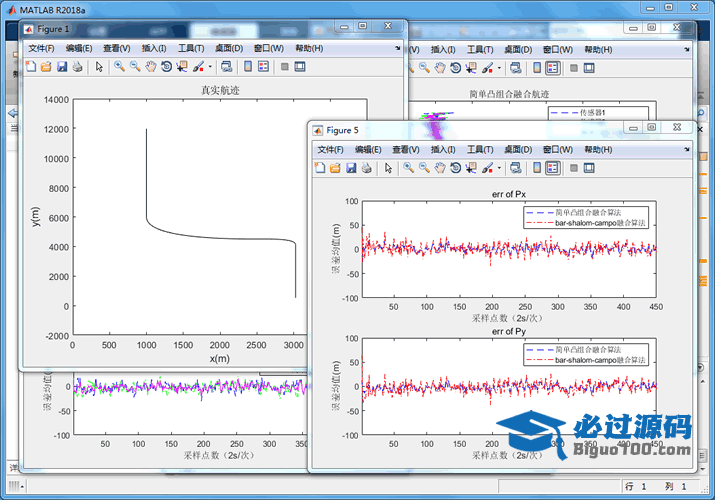Toggle Insert Colorbar in Figure 1
This screenshot has width=715, height=500.
248,67
